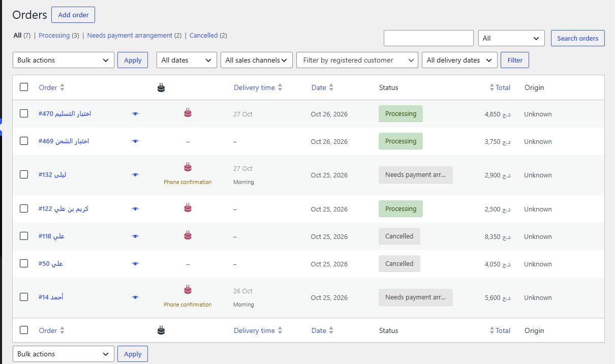The width and height of the screenshot is (615, 364).
Task: Click sort arrows beside header Order column
Action: (62, 87)
